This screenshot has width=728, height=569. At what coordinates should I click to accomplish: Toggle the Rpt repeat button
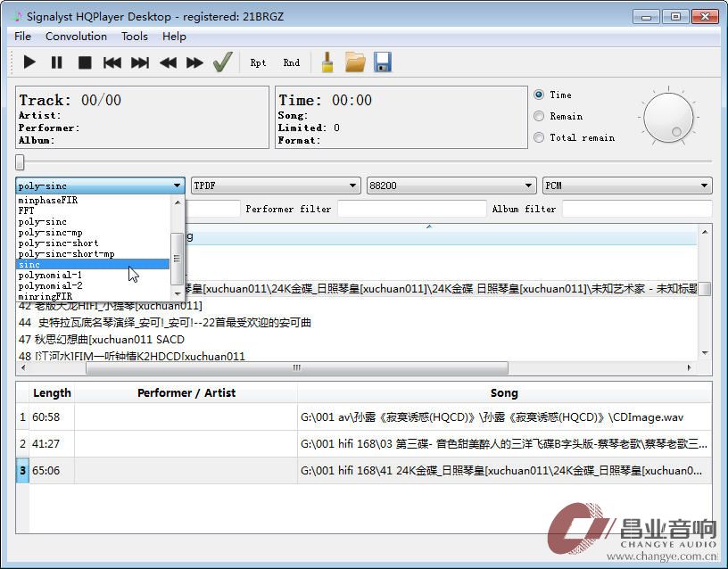(x=258, y=62)
